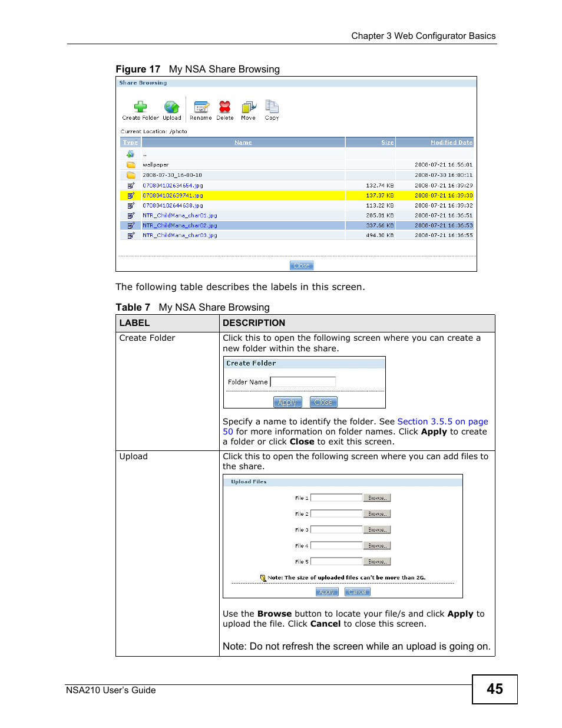Open file NTR_ChildMana_char02.jpg

coord(180,226)
